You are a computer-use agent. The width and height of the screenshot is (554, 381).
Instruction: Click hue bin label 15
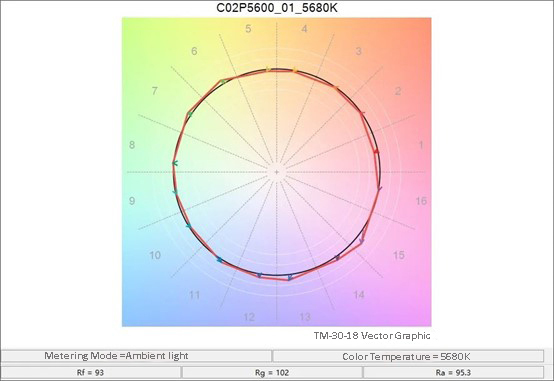point(399,255)
